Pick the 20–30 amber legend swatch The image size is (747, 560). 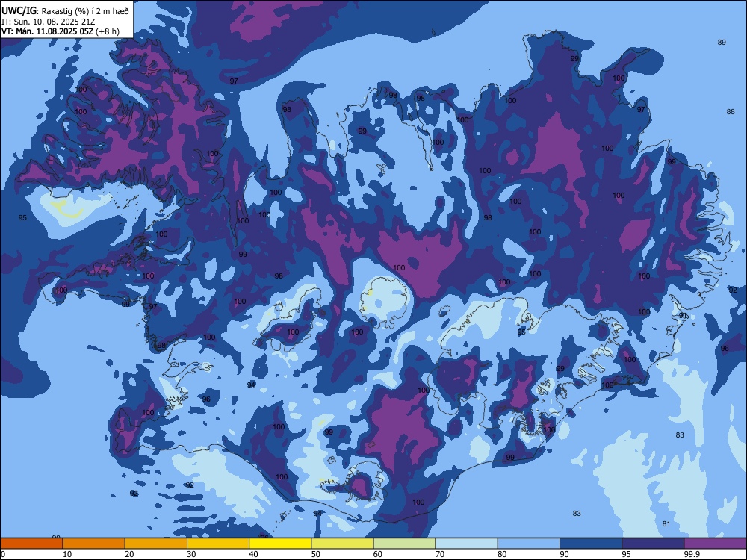(156, 544)
